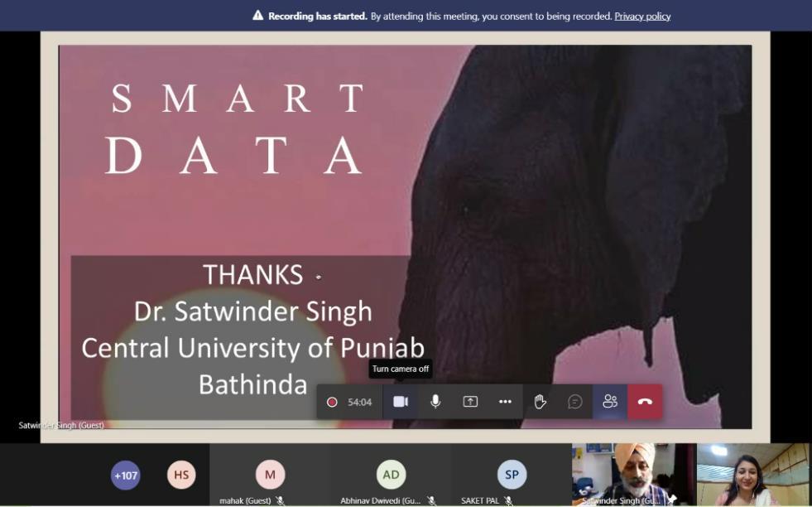Show the participants panel
This screenshot has height=507, width=812.
610,402
